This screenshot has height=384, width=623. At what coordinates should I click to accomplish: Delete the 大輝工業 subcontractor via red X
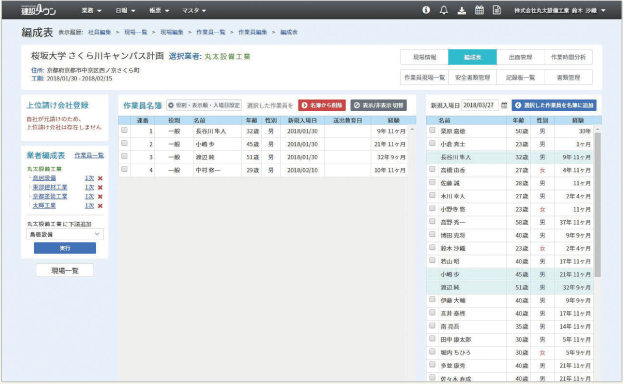(100, 206)
